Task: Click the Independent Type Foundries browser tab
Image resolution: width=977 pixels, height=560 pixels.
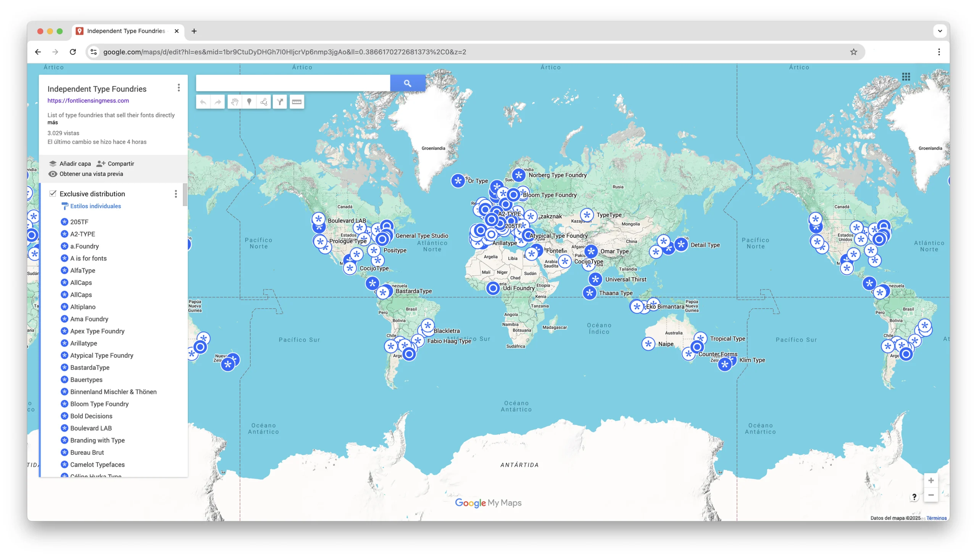Action: point(126,31)
